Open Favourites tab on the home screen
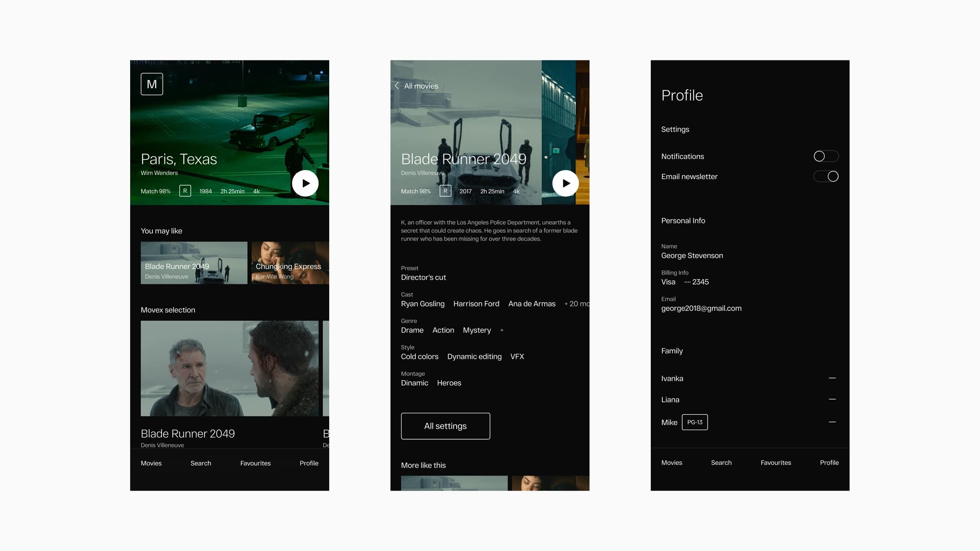 (255, 463)
